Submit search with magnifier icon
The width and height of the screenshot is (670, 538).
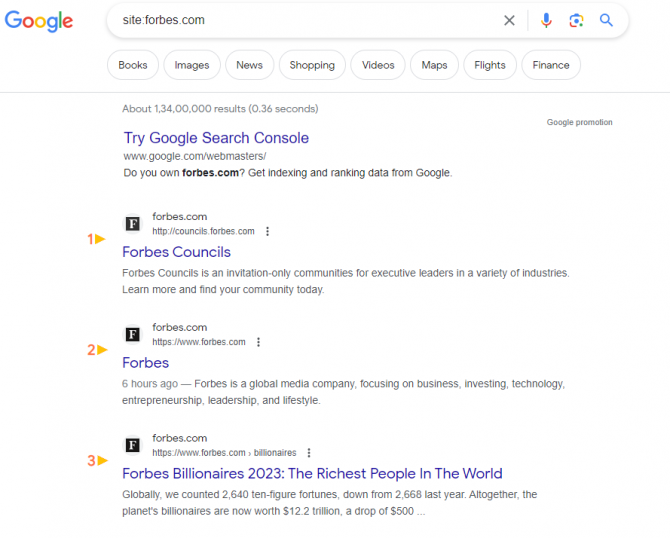pyautogui.click(x=606, y=20)
